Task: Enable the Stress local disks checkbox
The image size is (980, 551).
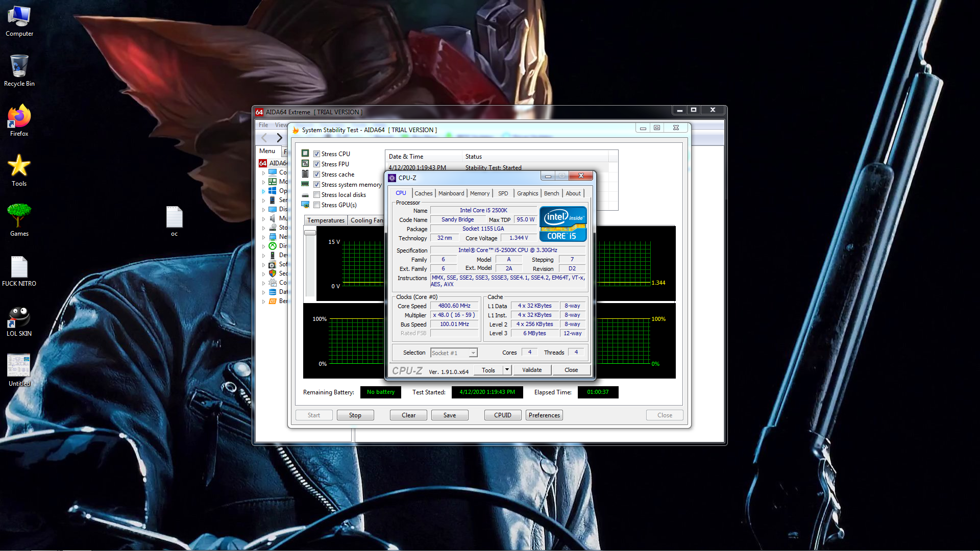Action: click(x=316, y=195)
